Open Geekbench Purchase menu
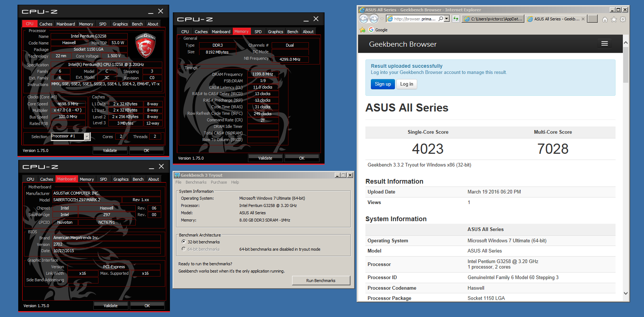644x317 pixels. [219, 182]
